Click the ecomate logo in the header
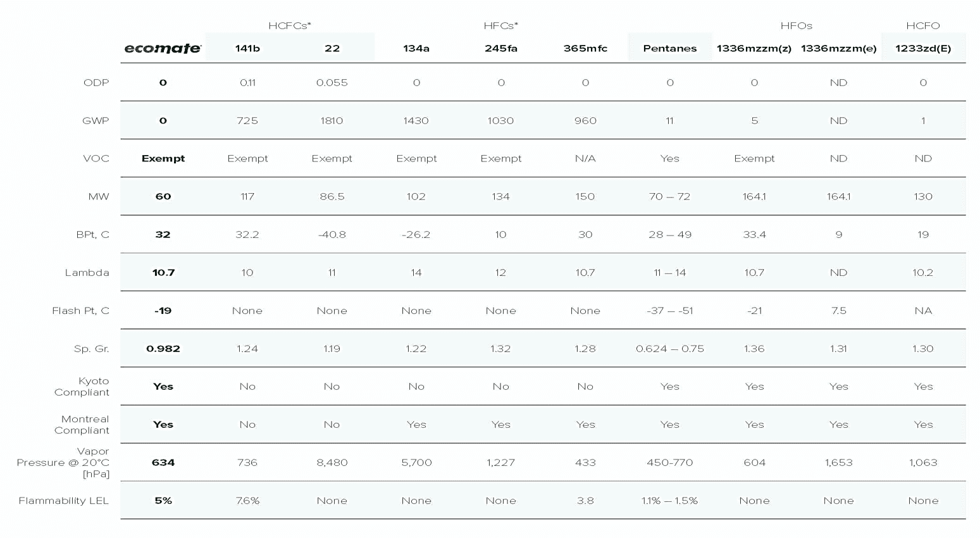The height and width of the screenshot is (538, 980). click(x=163, y=48)
